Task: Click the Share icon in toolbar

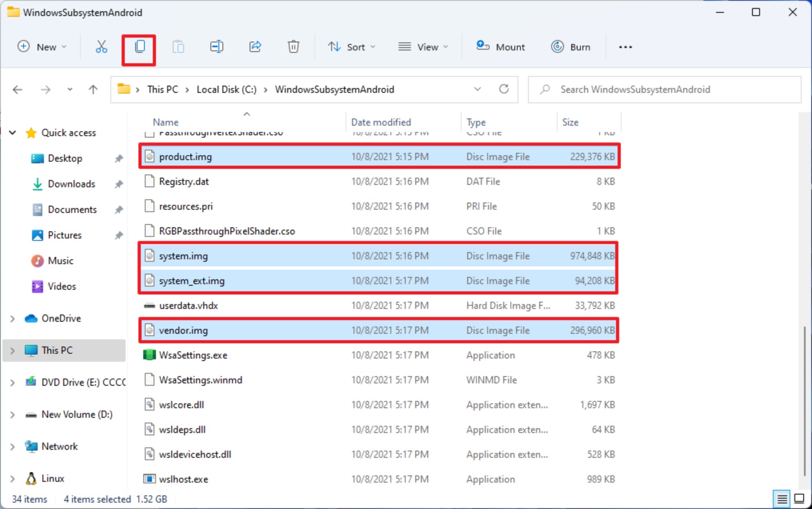Action: pyautogui.click(x=256, y=47)
